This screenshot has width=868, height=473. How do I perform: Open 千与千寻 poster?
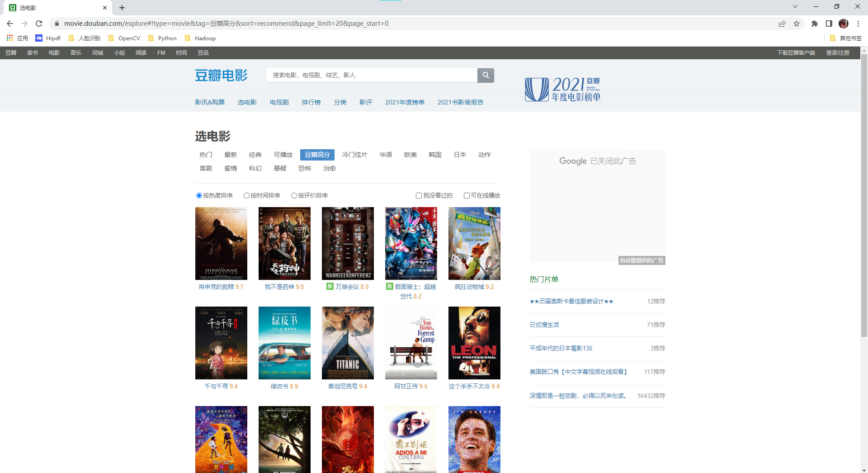click(x=221, y=343)
